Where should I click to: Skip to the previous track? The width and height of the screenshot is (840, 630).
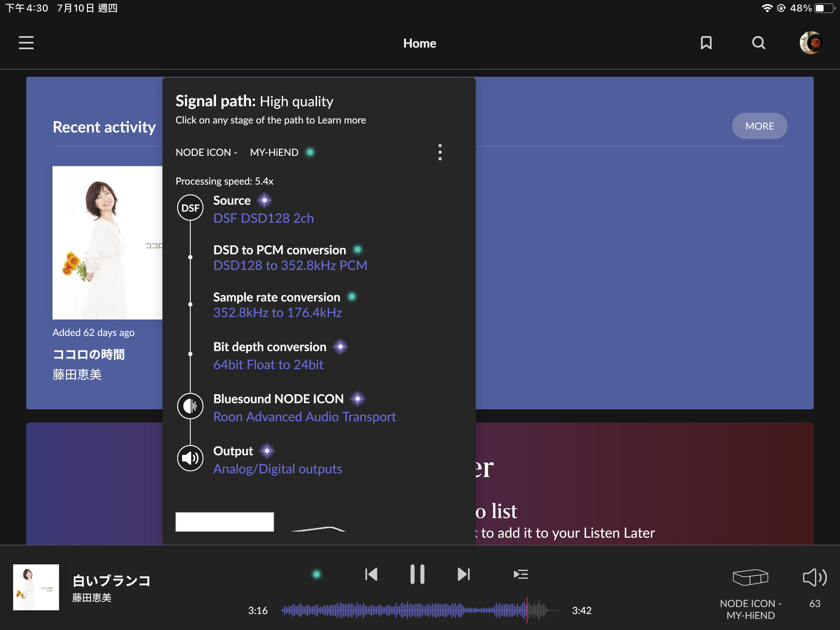pos(371,574)
